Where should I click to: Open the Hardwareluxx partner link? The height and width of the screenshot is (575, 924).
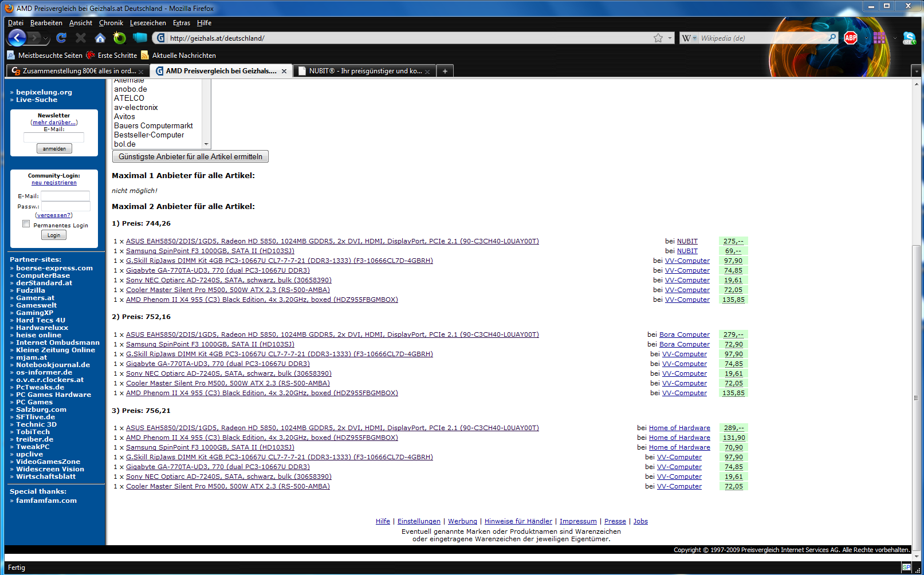click(x=42, y=328)
